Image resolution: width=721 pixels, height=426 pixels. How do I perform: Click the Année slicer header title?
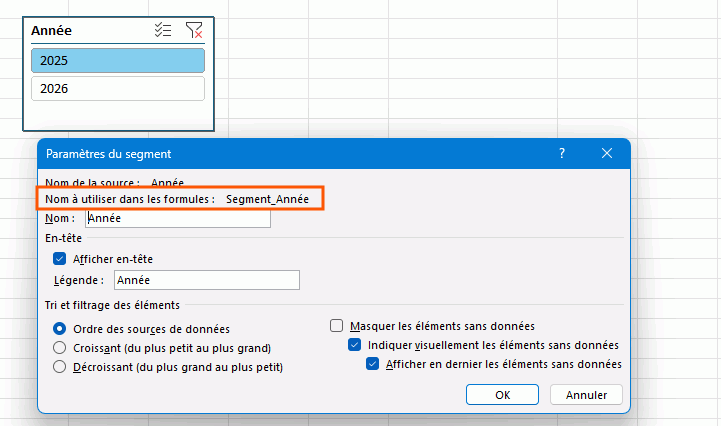tap(52, 31)
